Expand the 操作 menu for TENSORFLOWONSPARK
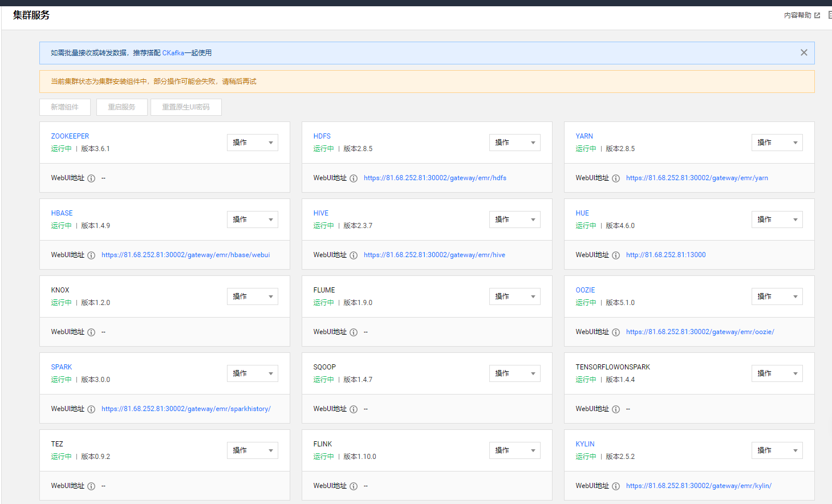The image size is (832, 504). [x=777, y=373]
